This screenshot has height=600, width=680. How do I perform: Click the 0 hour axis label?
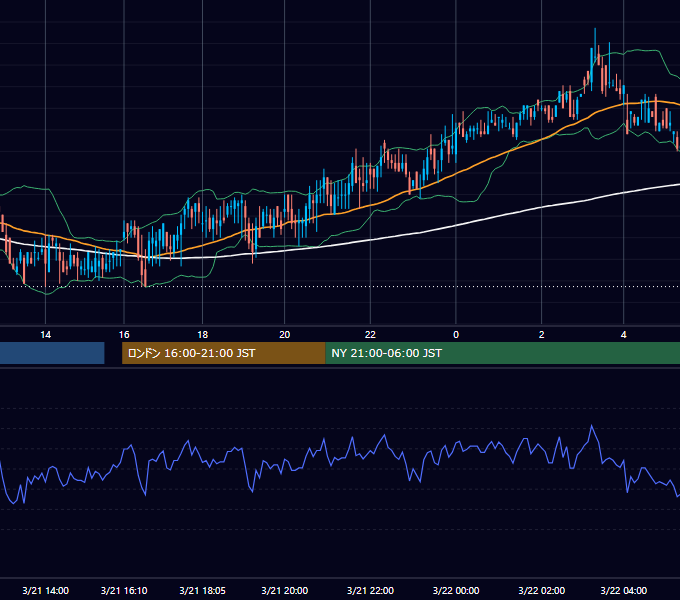click(456, 335)
